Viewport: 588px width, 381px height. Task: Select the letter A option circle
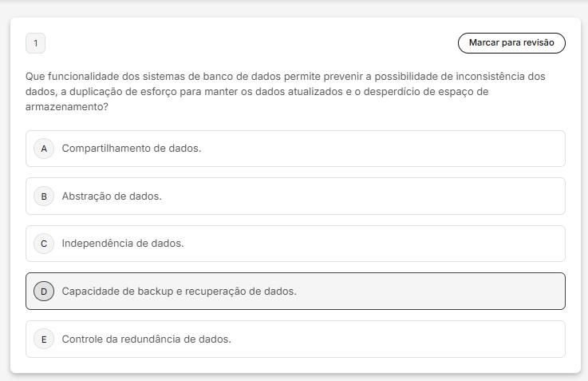coord(44,149)
